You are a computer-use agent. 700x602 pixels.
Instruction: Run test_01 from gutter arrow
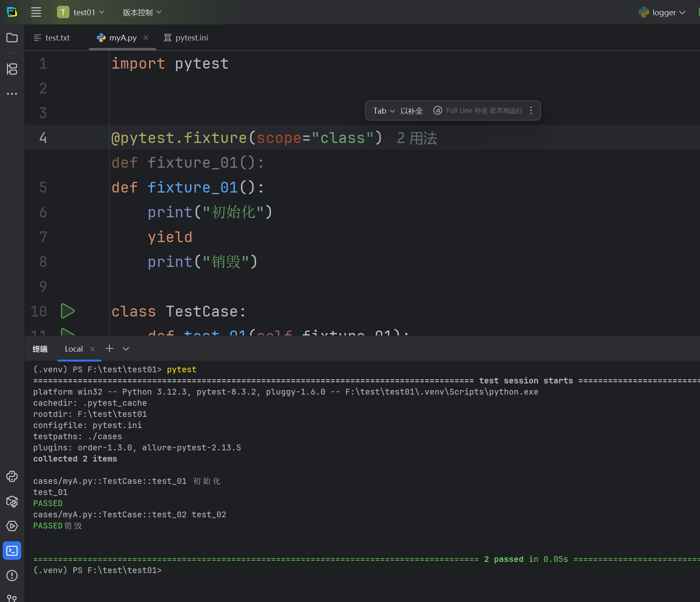point(68,332)
